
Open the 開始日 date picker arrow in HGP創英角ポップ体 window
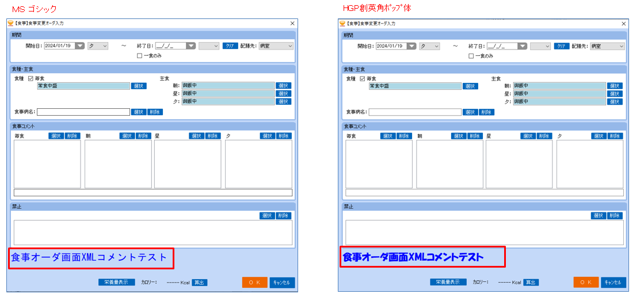[x=411, y=46]
